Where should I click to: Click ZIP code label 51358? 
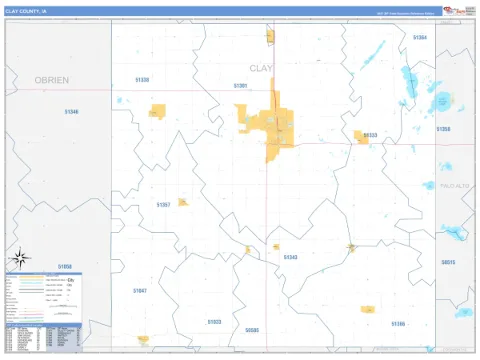tap(443, 129)
